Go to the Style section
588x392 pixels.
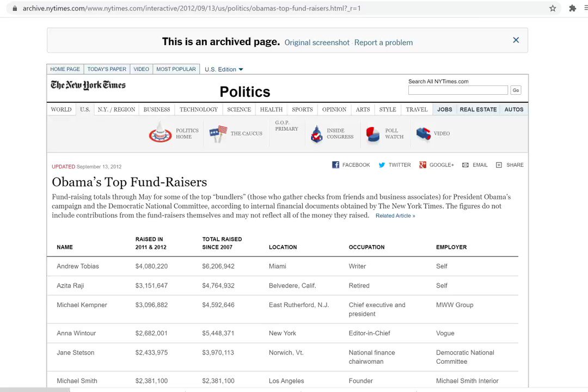click(388, 109)
